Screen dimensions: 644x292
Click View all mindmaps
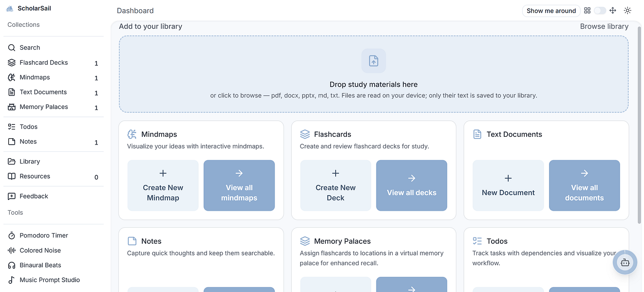point(239,185)
